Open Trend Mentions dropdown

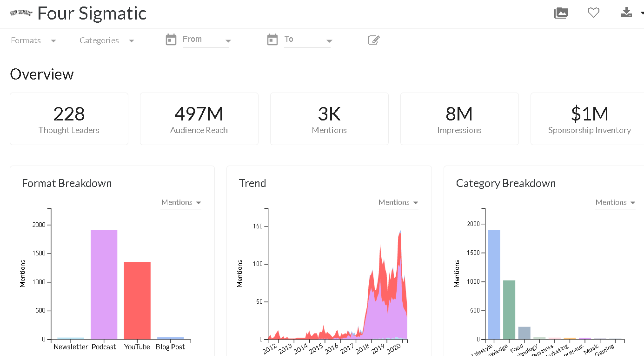coord(398,202)
